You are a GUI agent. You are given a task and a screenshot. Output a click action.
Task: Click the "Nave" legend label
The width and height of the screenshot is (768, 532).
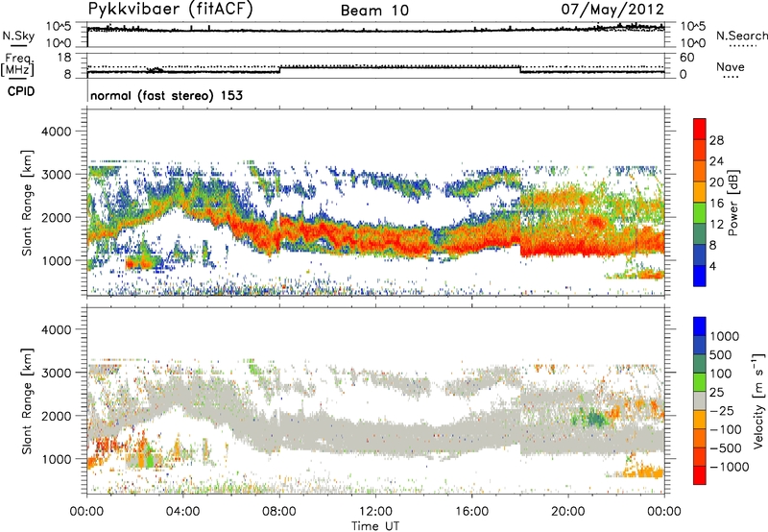(731, 66)
